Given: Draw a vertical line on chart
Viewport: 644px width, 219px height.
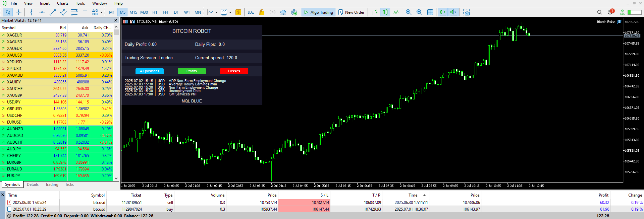Looking at the screenshot, I should tap(31, 12).
